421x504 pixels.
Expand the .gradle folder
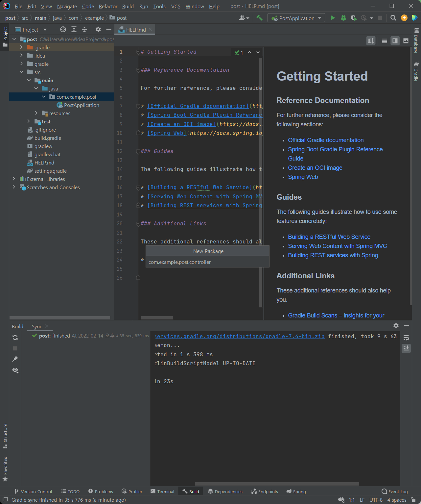coord(21,47)
